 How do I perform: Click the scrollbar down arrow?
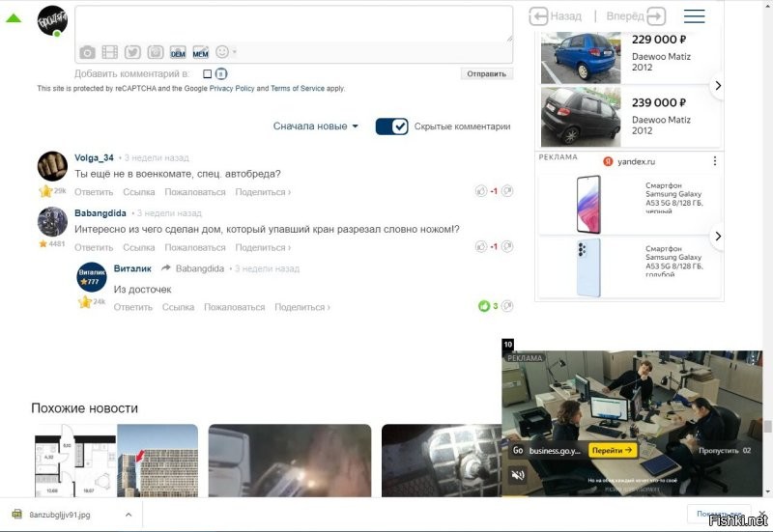click(x=767, y=491)
